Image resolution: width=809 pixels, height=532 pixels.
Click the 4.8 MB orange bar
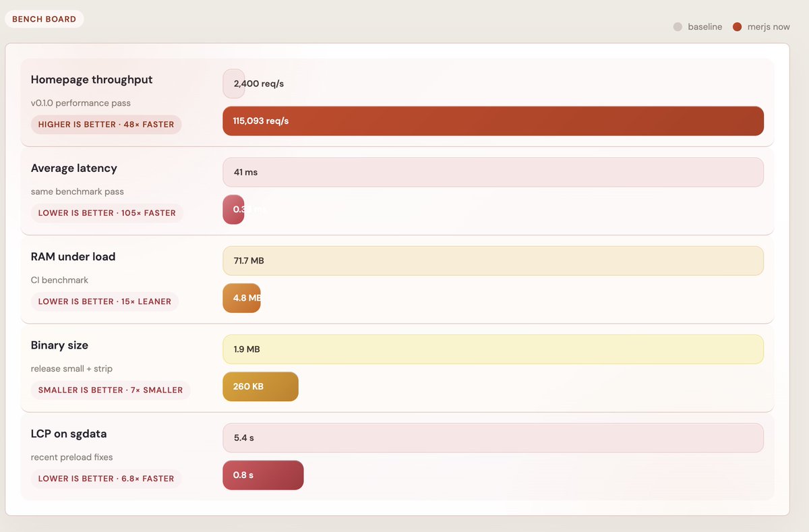click(241, 298)
